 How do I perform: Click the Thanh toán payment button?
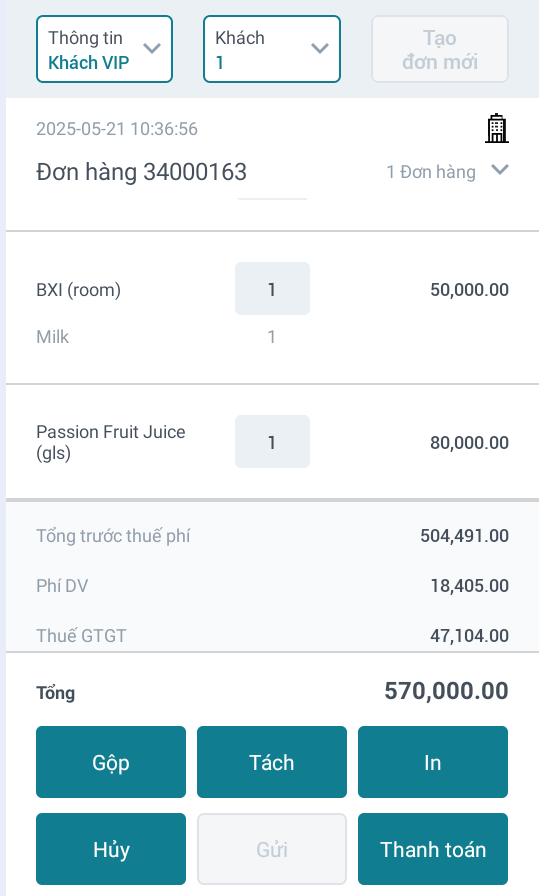point(433,849)
